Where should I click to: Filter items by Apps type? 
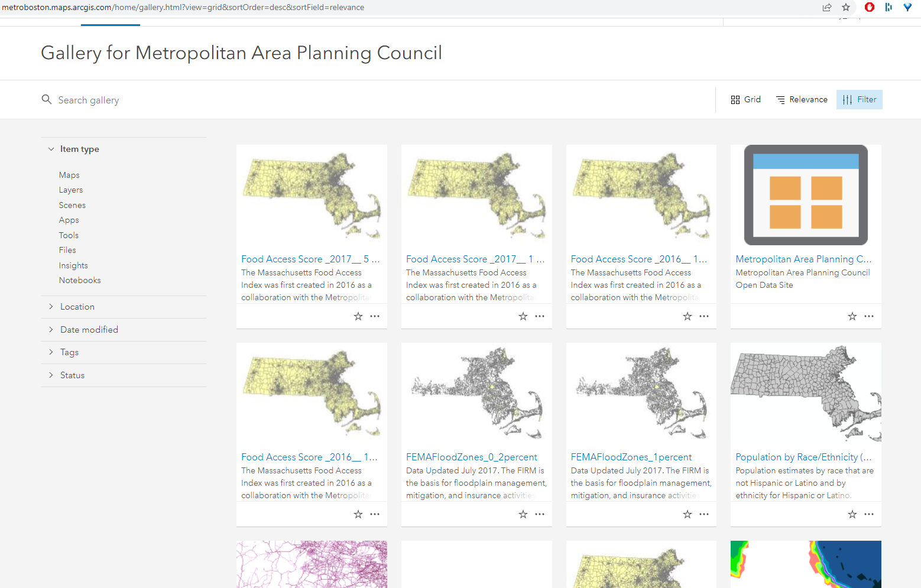tap(69, 220)
